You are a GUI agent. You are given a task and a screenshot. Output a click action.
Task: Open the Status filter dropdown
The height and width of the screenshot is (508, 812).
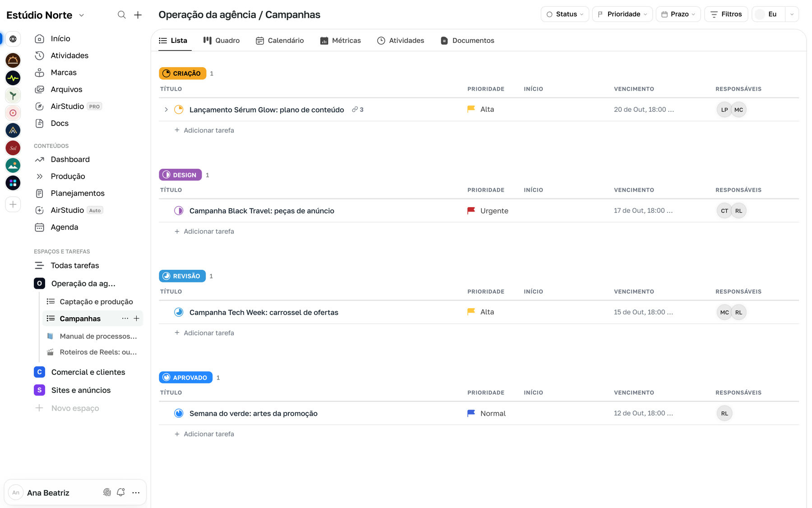point(565,14)
